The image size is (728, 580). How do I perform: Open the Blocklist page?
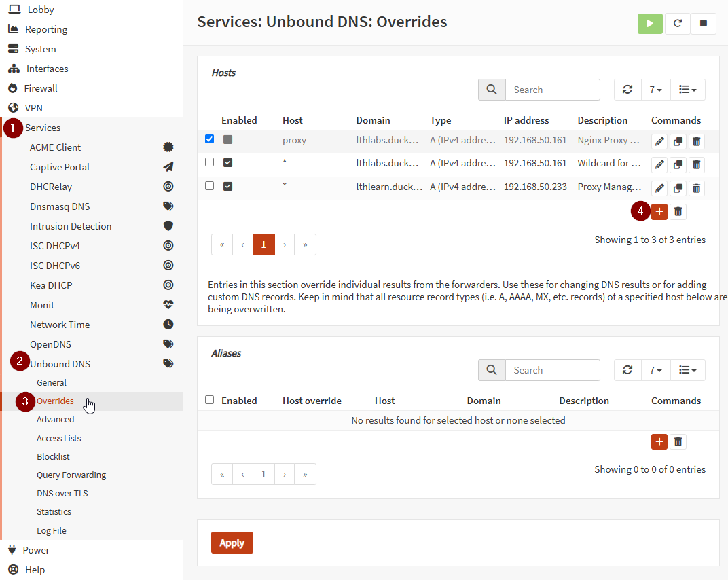tap(54, 456)
